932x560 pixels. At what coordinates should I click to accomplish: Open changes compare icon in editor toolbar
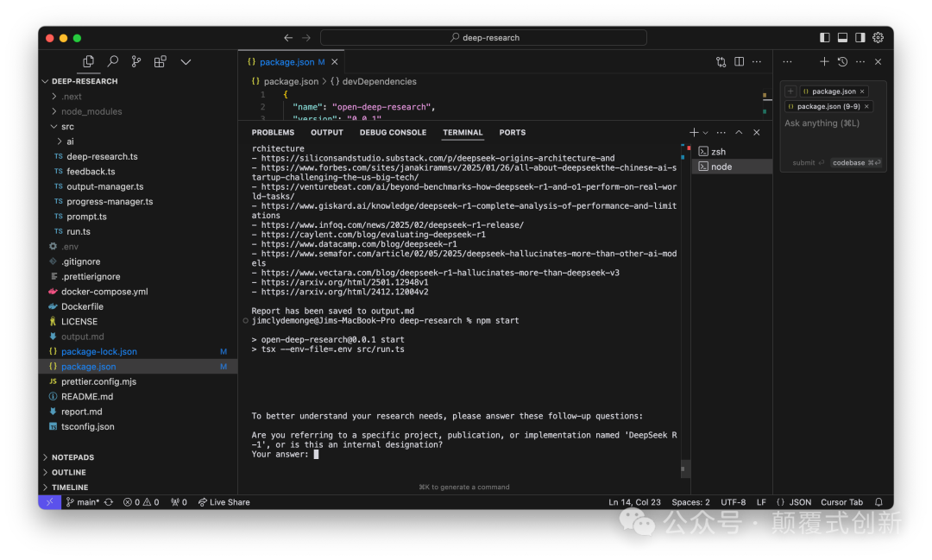pos(721,62)
